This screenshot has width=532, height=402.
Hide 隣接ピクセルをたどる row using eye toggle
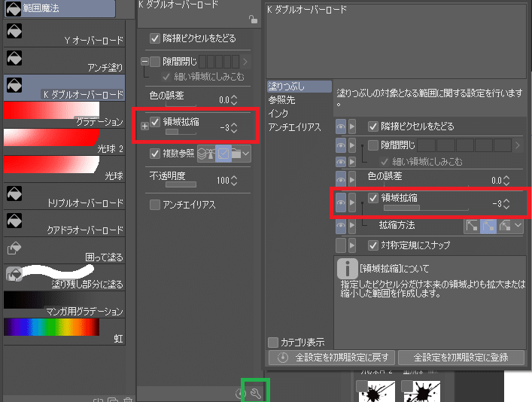341,127
